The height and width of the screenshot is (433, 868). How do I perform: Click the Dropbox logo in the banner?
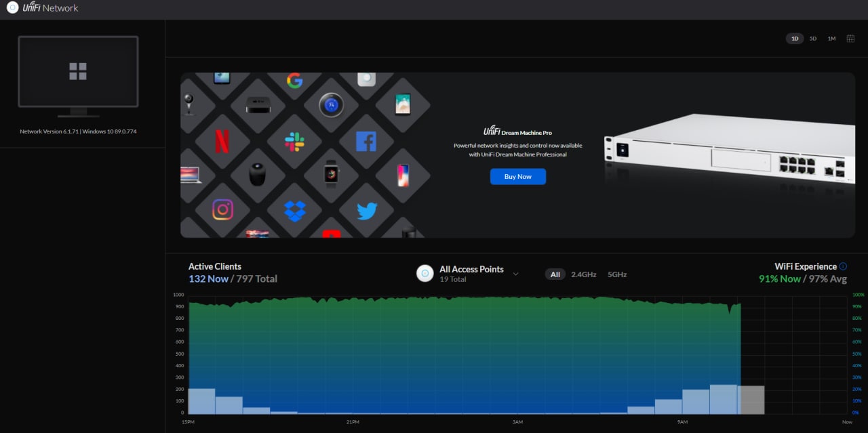[294, 211]
